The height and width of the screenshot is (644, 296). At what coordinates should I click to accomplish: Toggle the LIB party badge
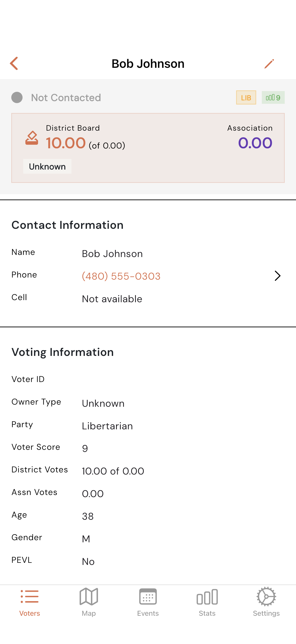(246, 97)
